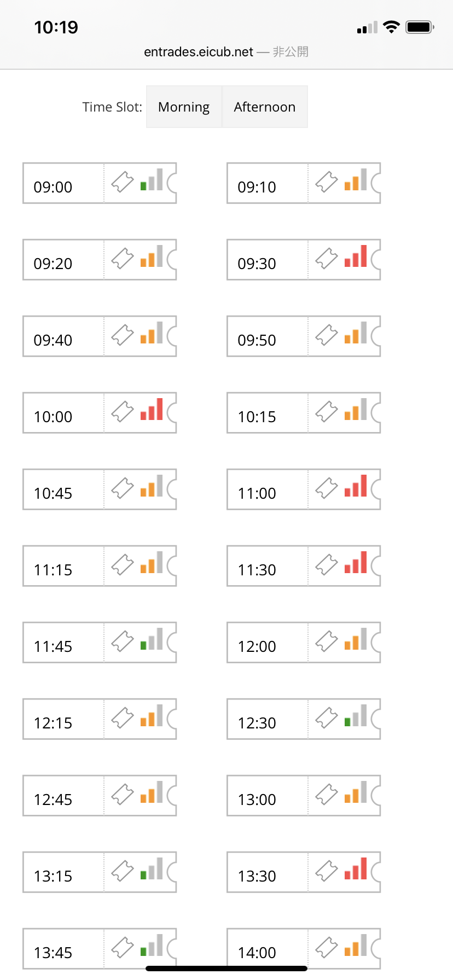Pick the 13:30 entry ticket
Screen dimensions: 453x980
pos(304,872)
